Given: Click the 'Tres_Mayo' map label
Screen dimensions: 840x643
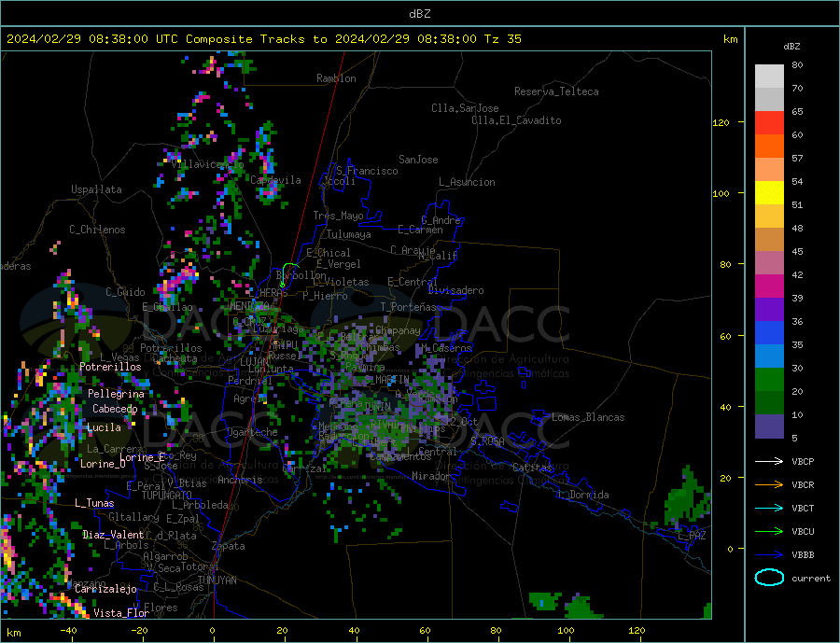Looking at the screenshot, I should point(338,216).
